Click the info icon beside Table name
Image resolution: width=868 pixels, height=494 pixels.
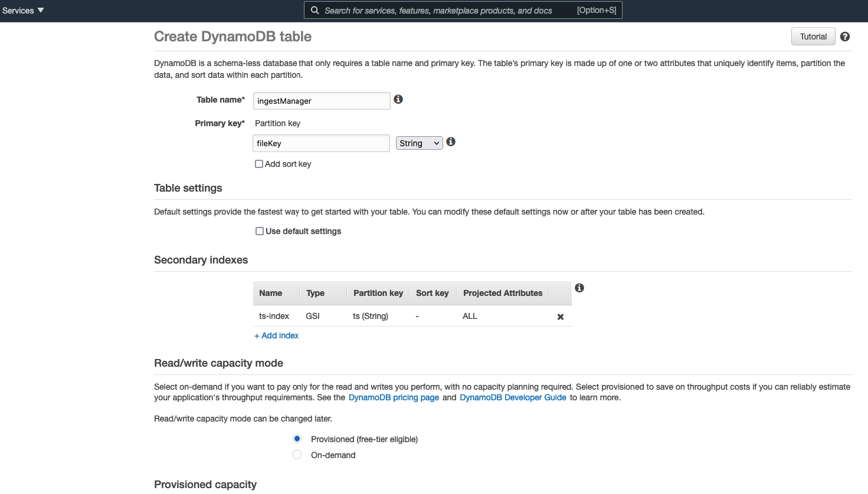(x=398, y=100)
